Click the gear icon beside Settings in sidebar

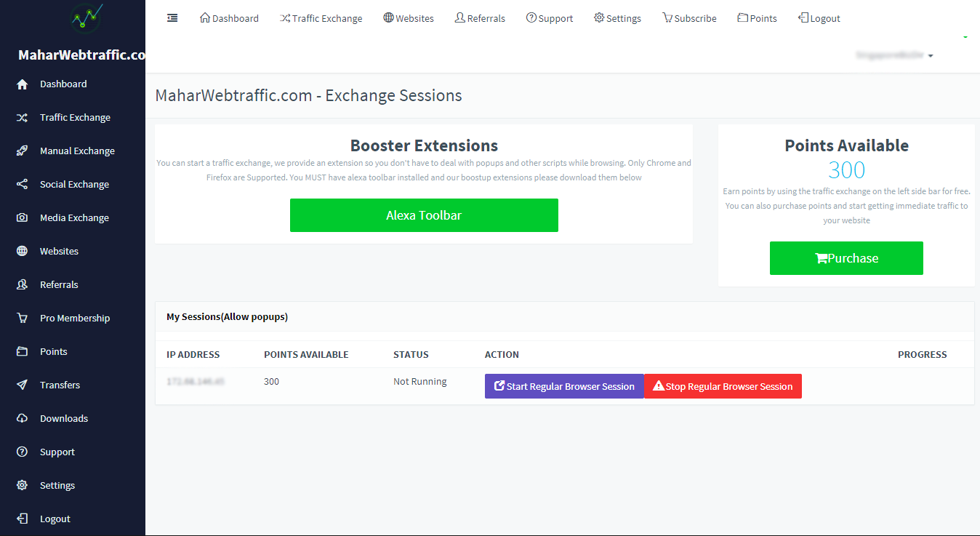pos(23,486)
